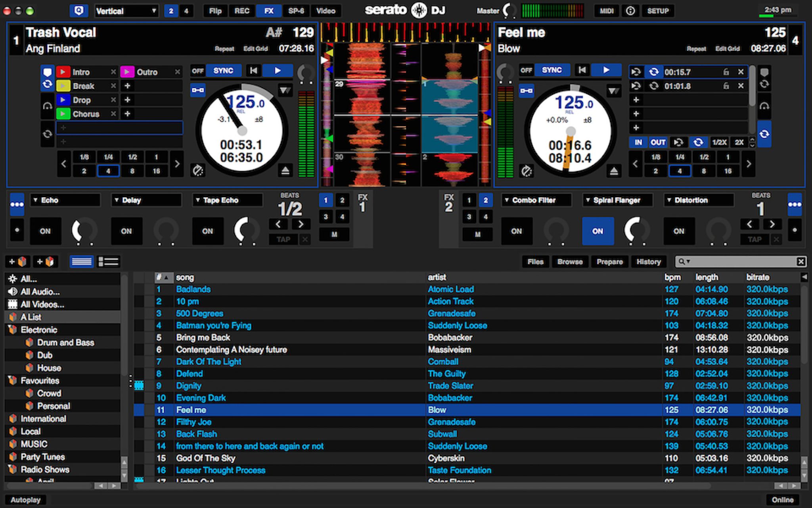Select the compact library list view icon
This screenshot has height=508, width=812.
[108, 261]
